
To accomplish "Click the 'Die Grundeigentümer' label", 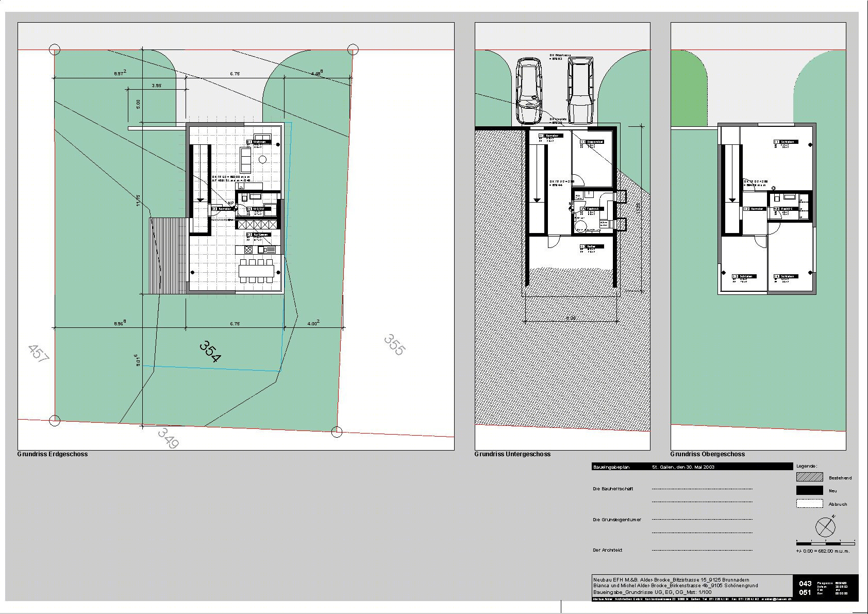I will click(617, 520).
